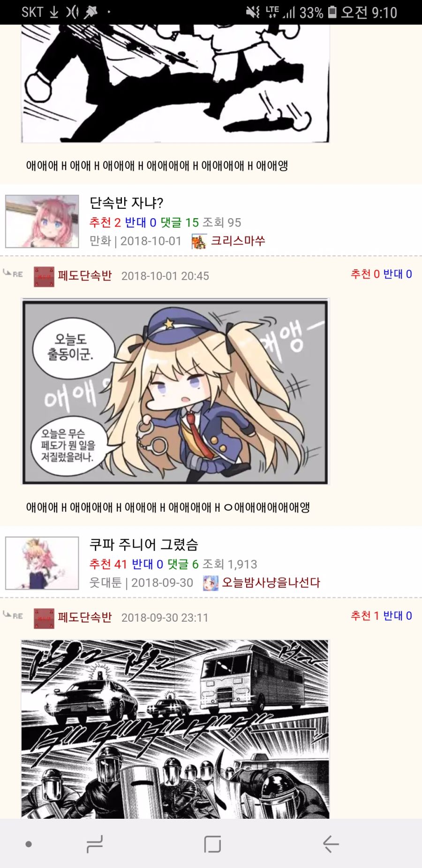
Task: Tap the 크리스마쑤 author avatar icon
Action: 199,241
